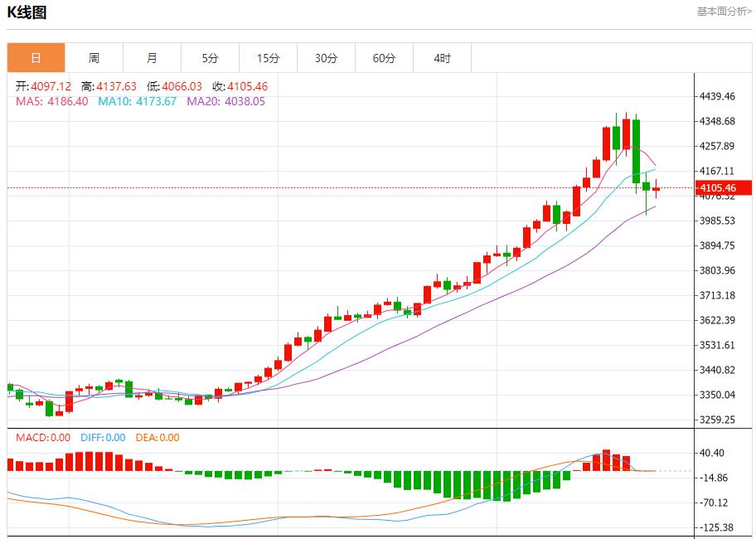Image resolution: width=756 pixels, height=539 pixels.
Task: Open the 60分 sixty-minute chart
Action: tap(385, 57)
